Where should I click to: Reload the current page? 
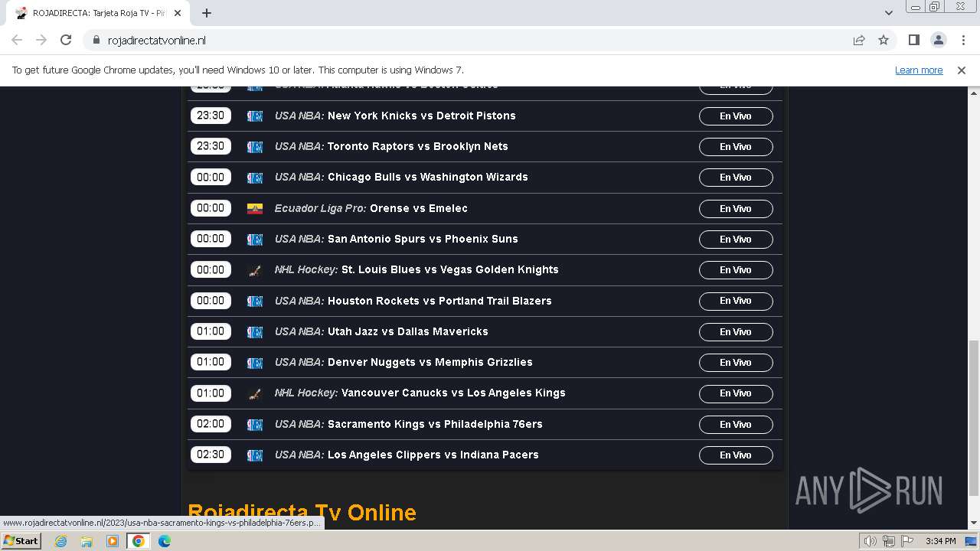coord(66,40)
